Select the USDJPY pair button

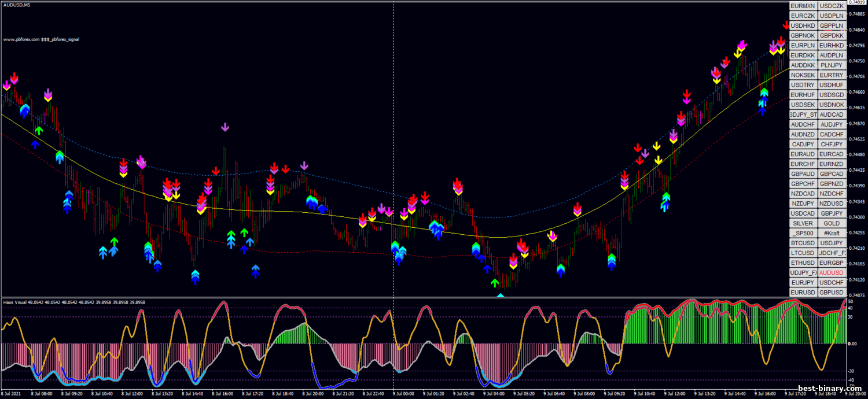pyautogui.click(x=832, y=243)
